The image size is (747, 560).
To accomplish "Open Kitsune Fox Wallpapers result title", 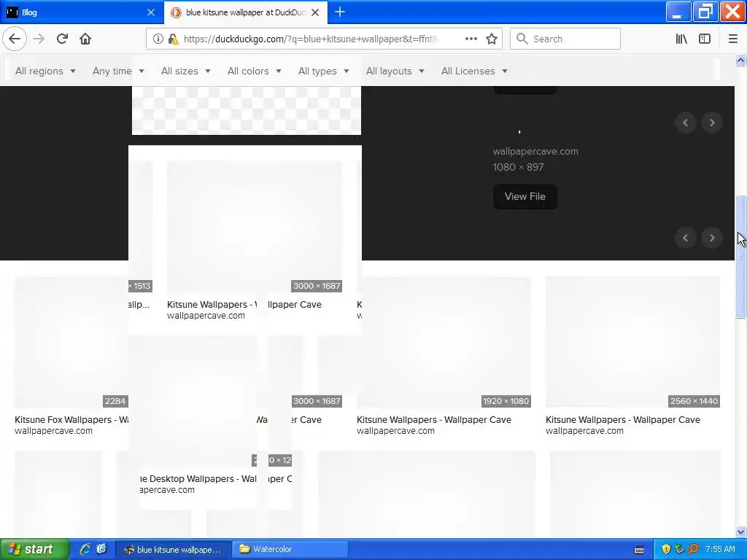I will tap(71, 419).
